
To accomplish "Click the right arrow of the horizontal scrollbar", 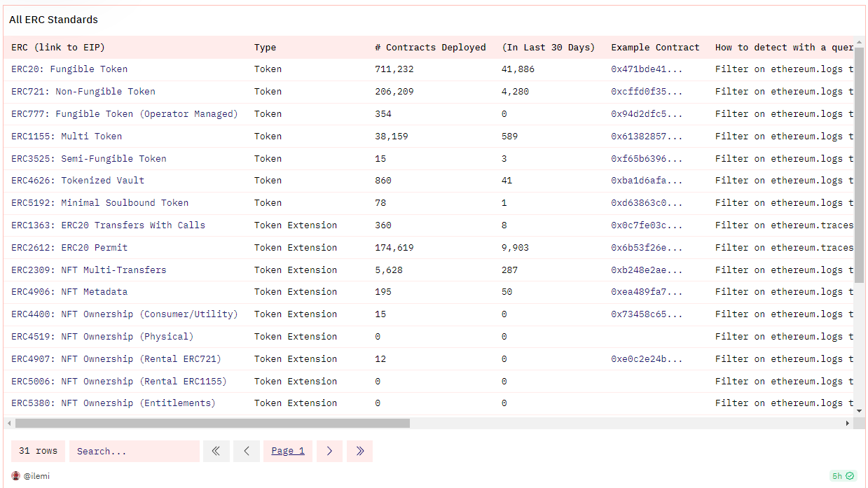I will click(x=847, y=423).
